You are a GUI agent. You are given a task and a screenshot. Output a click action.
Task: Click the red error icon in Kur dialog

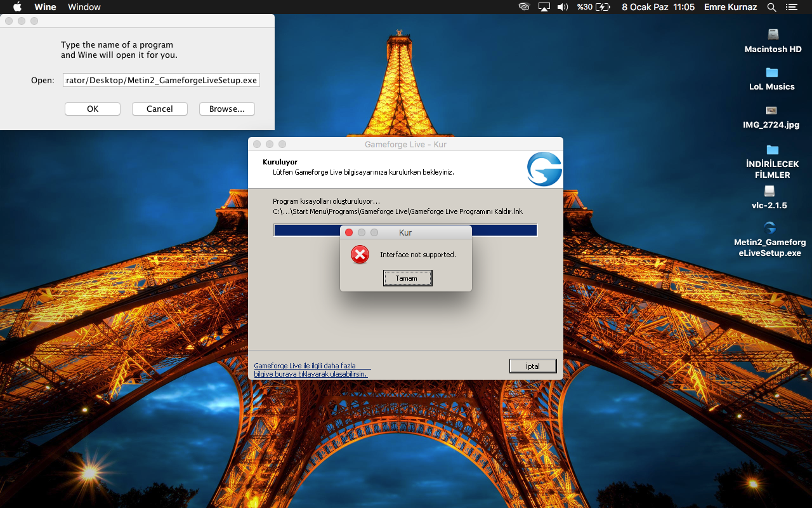tap(360, 255)
